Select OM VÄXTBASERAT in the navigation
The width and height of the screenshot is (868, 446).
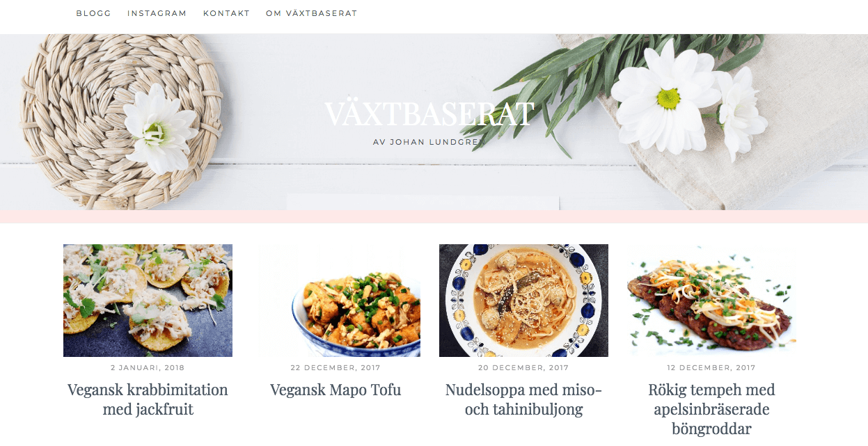click(311, 13)
